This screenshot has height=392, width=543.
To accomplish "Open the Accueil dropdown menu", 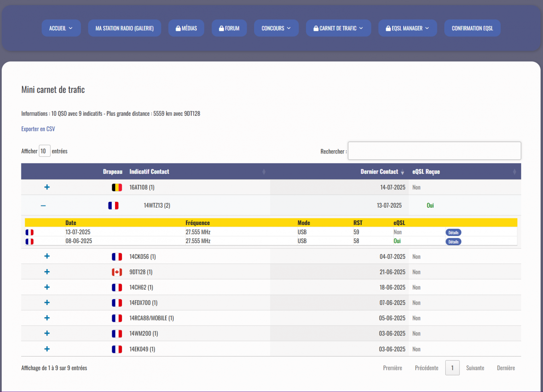I will pos(61,28).
